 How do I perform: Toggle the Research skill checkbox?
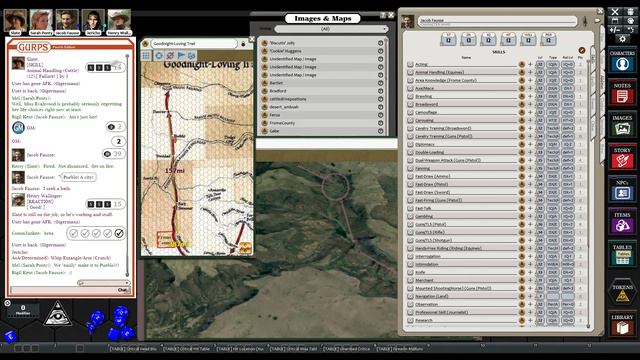(410, 320)
